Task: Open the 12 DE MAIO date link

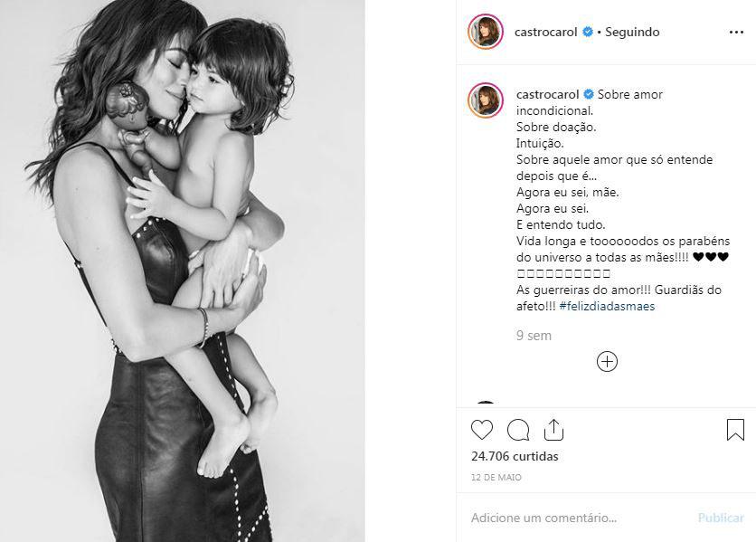Action: (x=496, y=478)
